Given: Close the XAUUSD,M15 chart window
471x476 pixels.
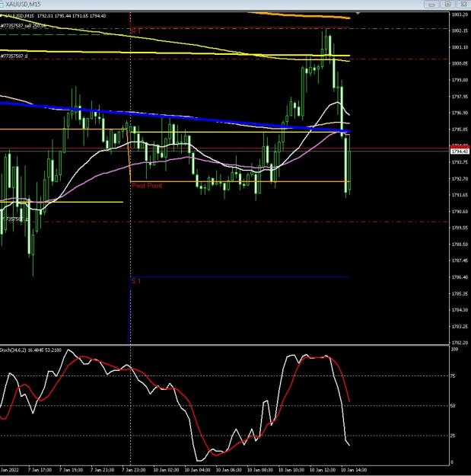Looking at the screenshot, I should [x=463, y=5].
